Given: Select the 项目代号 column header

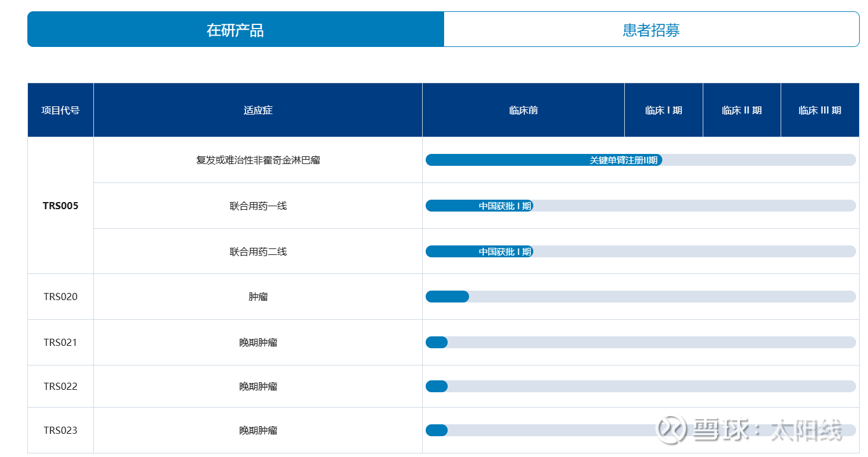Looking at the screenshot, I should [x=61, y=110].
